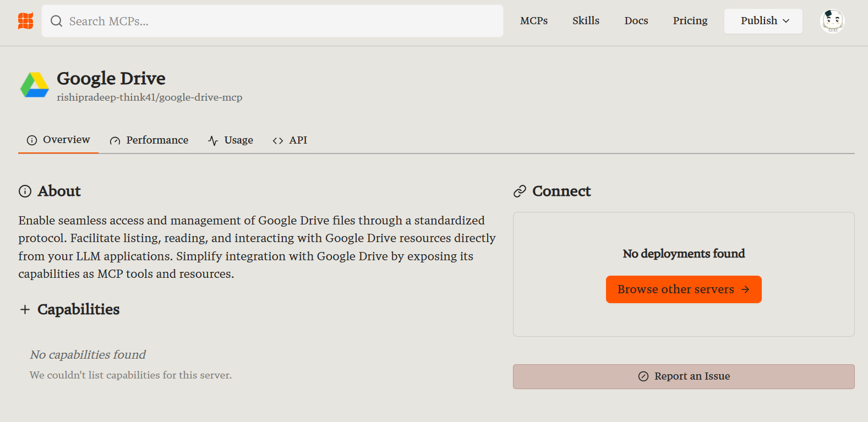
Task: Select the Overview tab
Action: coord(58,140)
